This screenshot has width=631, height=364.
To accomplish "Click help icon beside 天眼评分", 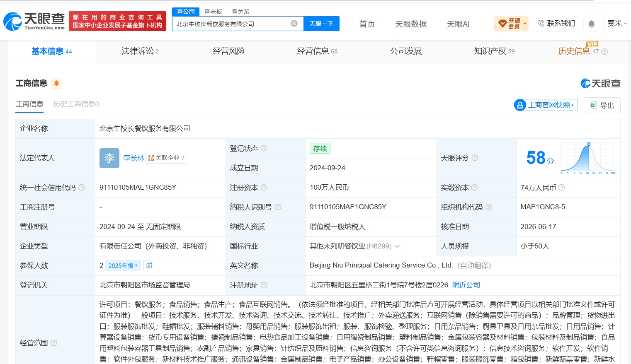I will 475,158.
